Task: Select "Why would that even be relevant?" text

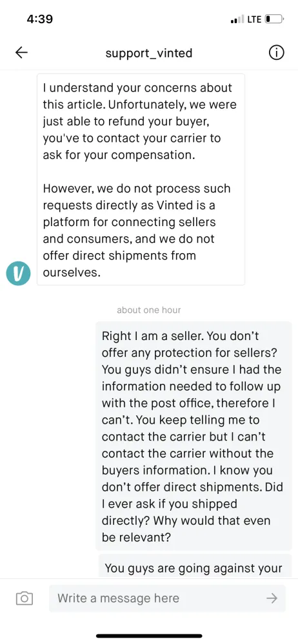Action: coord(186,529)
